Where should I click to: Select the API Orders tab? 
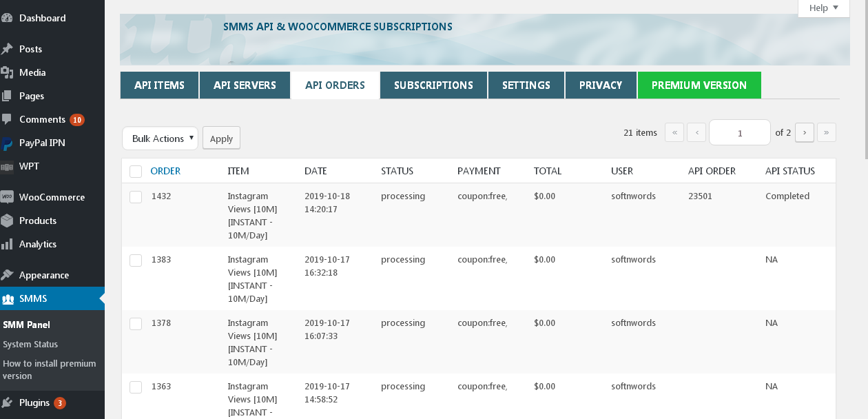click(x=335, y=85)
